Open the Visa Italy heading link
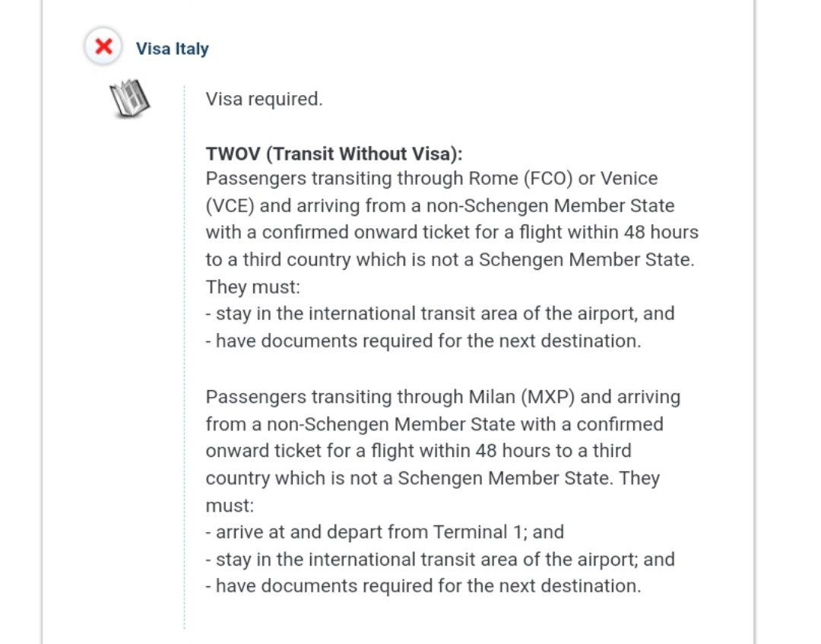Image resolution: width=821 pixels, height=644 pixels. 172,49
